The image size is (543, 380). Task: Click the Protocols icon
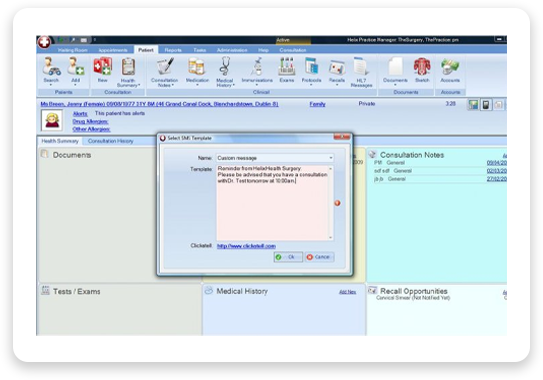pos(311,67)
